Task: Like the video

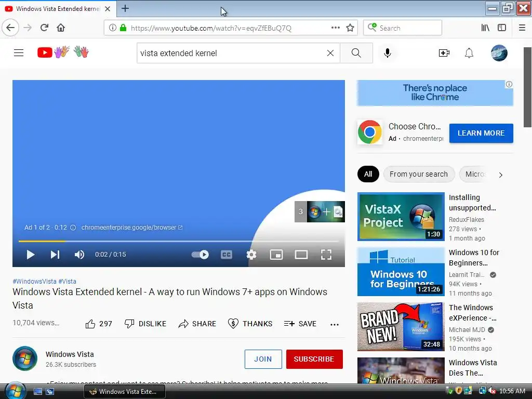Action: click(98, 324)
